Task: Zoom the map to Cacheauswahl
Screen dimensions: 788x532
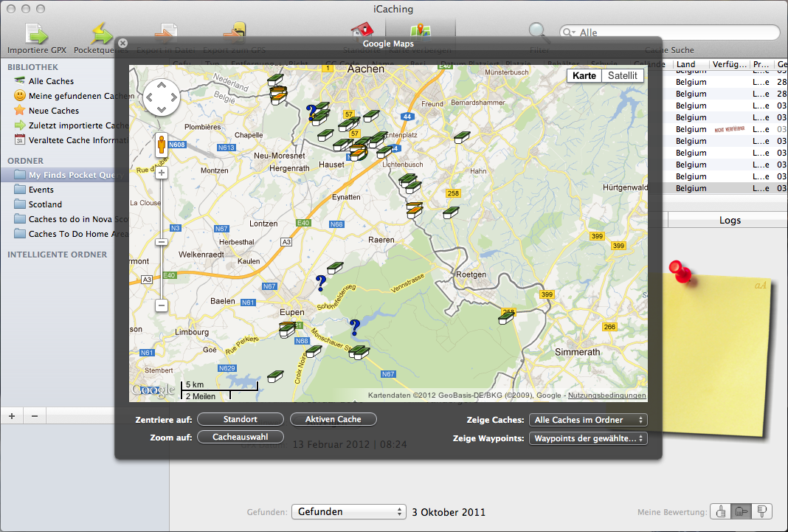Action: (x=241, y=437)
